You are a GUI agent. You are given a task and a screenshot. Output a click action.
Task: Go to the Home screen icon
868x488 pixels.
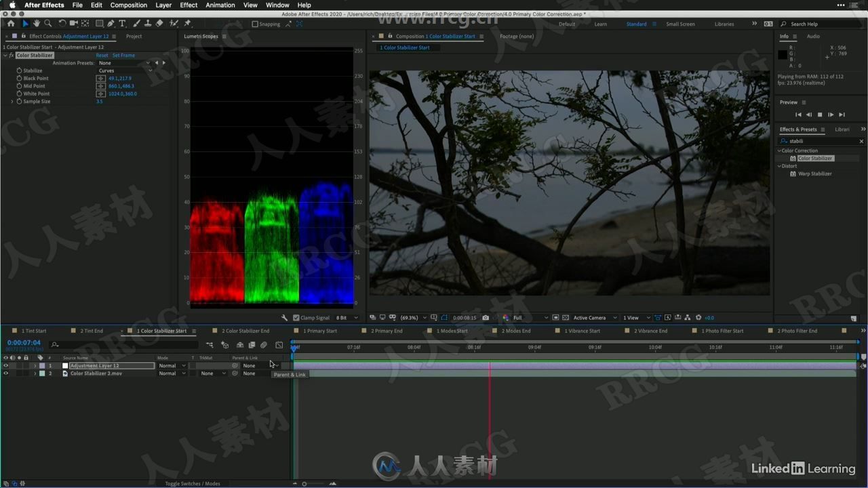pos(11,24)
